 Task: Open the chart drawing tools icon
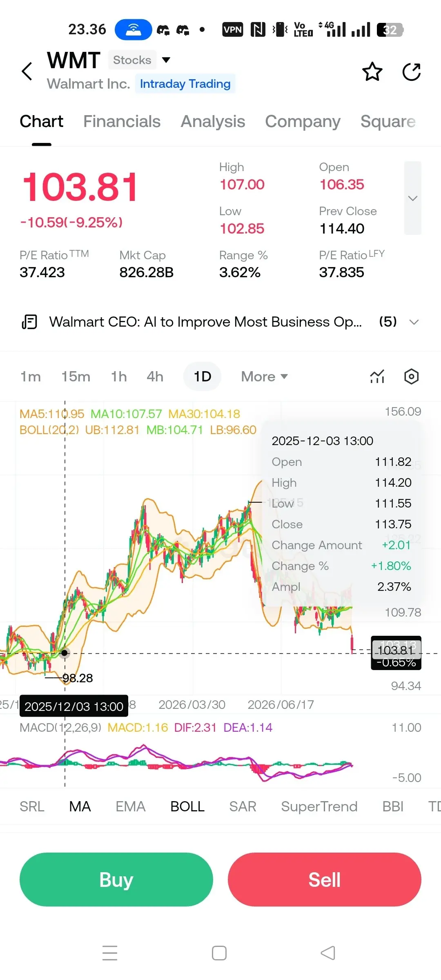click(377, 376)
